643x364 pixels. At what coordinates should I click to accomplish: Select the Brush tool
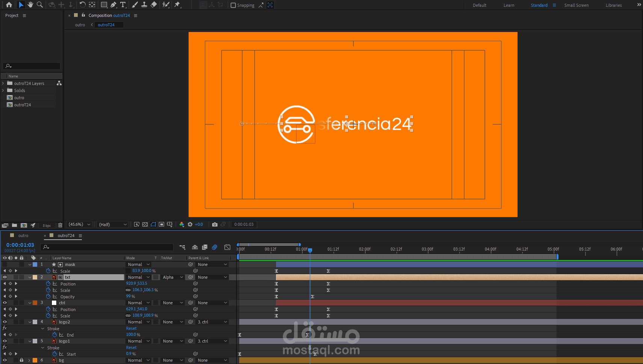pyautogui.click(x=135, y=5)
